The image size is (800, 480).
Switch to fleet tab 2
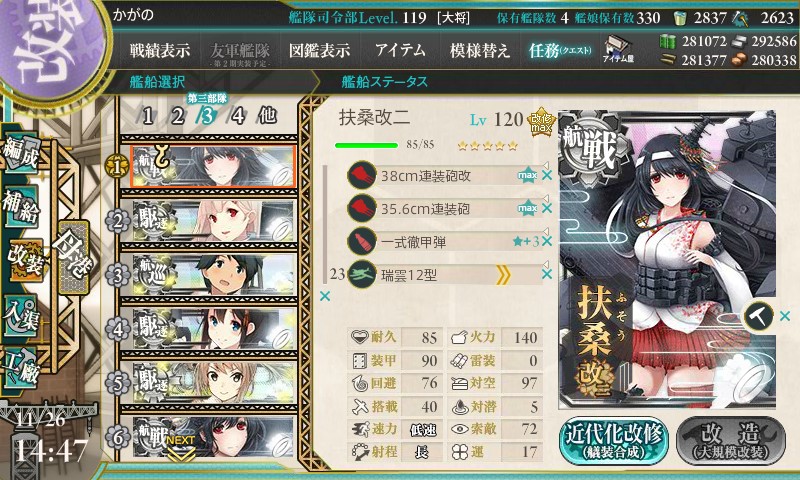[x=177, y=116]
